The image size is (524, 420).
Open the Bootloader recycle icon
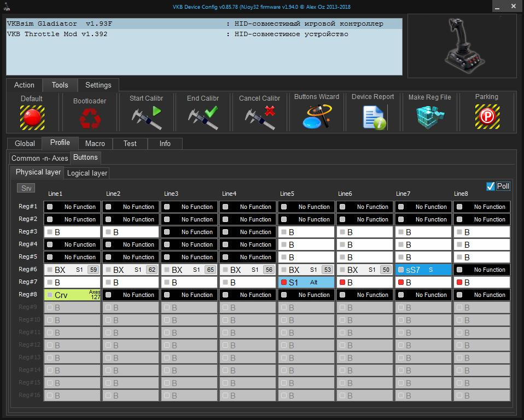coord(90,119)
